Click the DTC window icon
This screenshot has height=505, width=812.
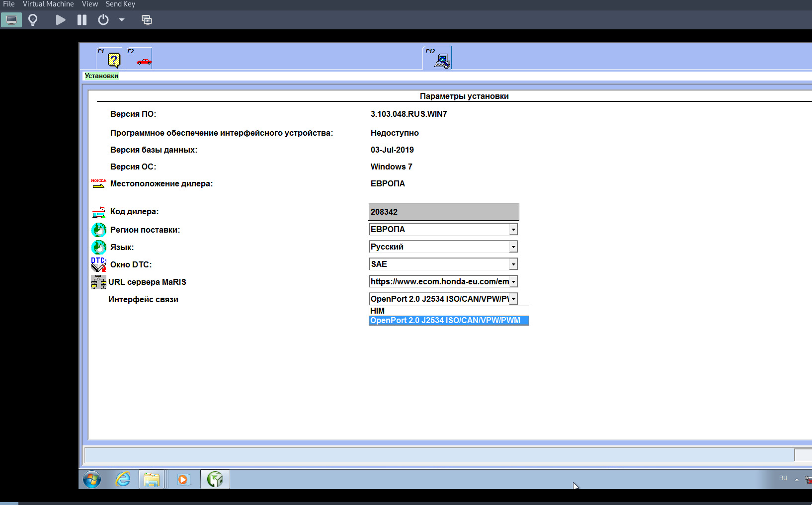[x=98, y=264]
